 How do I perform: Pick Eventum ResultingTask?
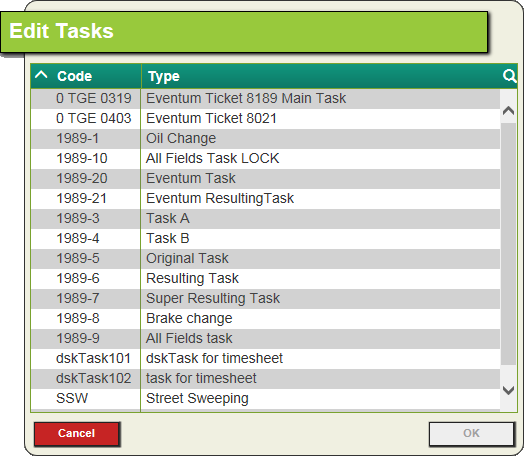220,198
